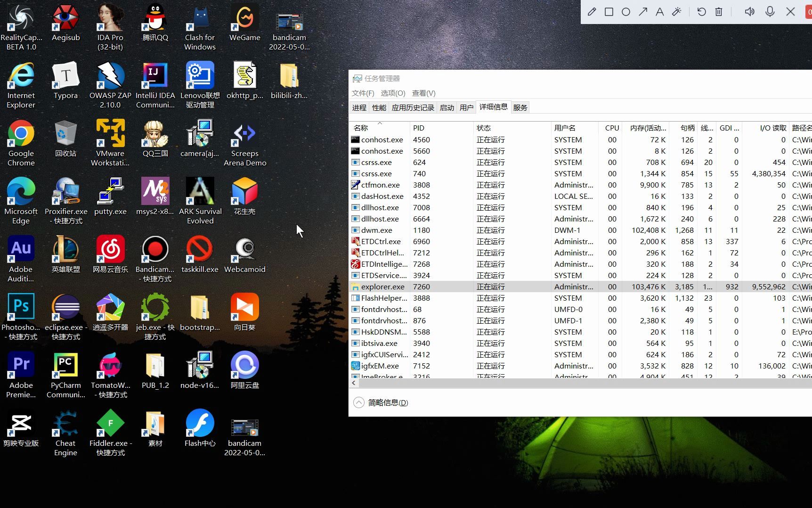
Task: Sort processes by the 句柄 column header
Action: tap(683, 128)
